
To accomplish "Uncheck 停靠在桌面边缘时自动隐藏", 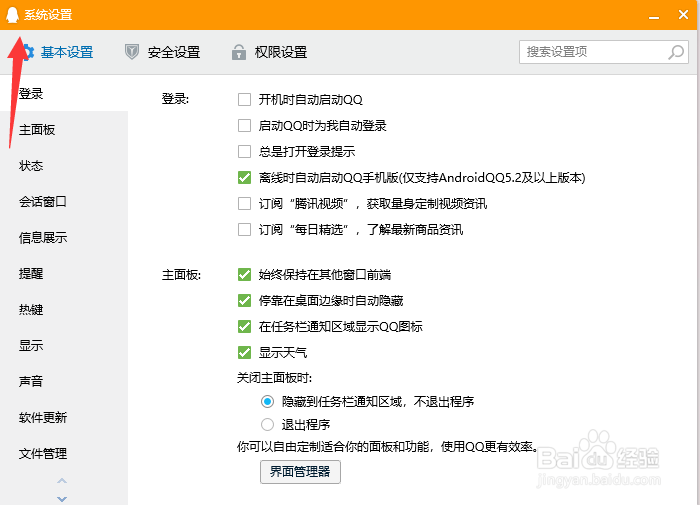I will coord(244,300).
